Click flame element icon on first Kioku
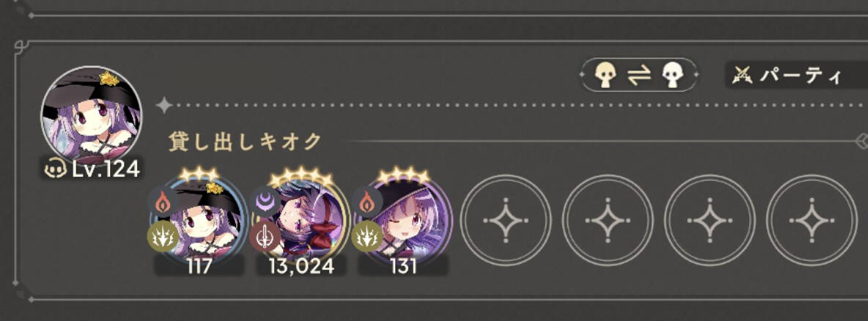 click(163, 202)
